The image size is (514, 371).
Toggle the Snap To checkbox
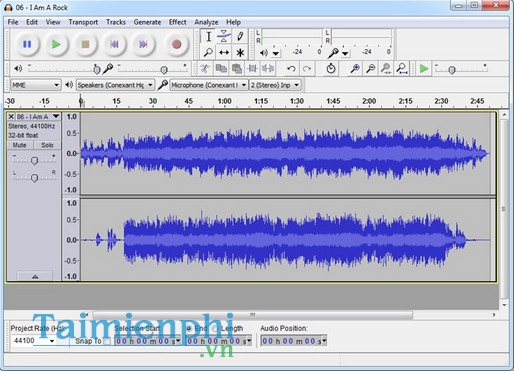[x=107, y=341]
